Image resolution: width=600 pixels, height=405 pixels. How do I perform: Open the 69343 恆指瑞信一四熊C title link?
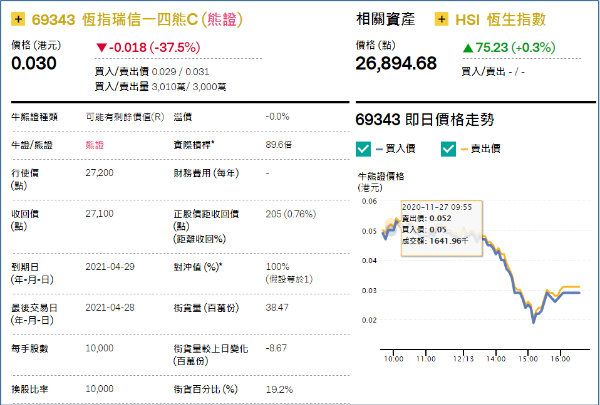[x=137, y=20]
